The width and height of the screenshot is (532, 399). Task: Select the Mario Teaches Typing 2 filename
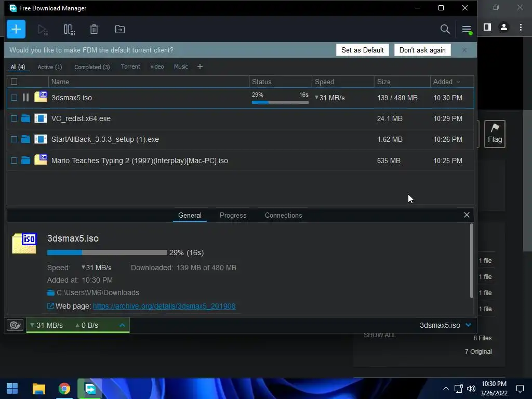pos(139,161)
